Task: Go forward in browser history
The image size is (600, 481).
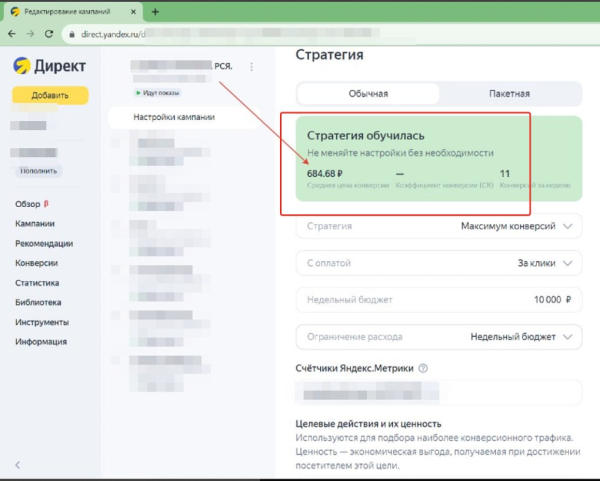Action: (x=30, y=34)
